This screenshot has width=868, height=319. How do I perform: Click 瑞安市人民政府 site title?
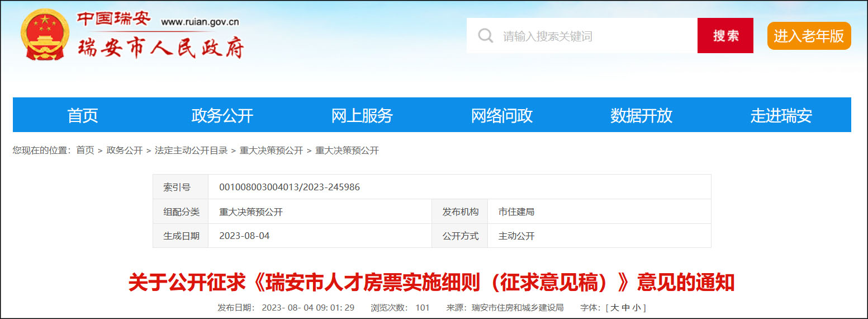(162, 49)
